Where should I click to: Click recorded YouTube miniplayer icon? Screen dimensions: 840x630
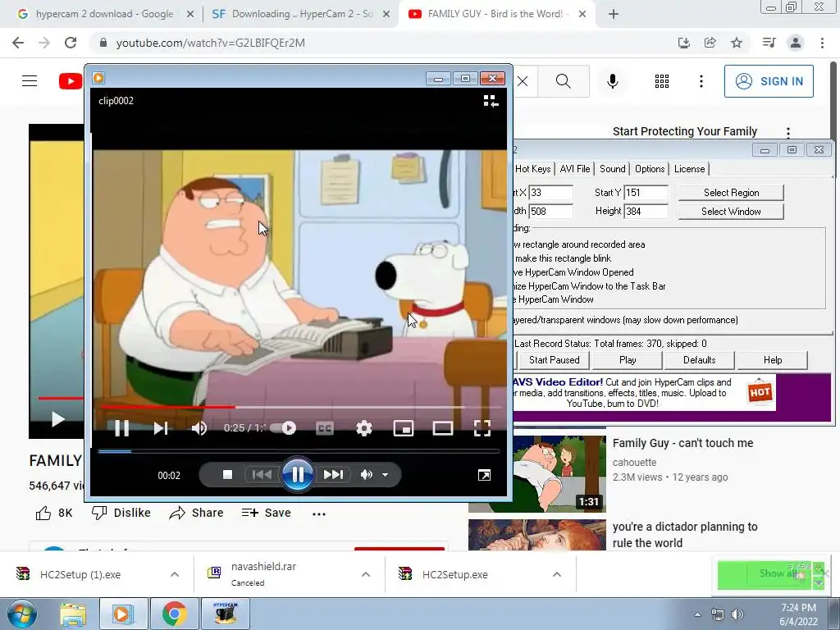point(404,428)
